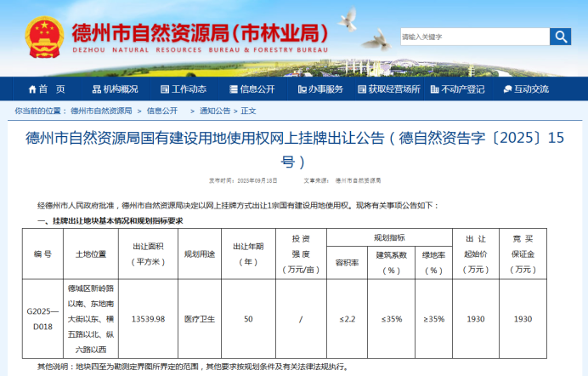This screenshot has width=588, height=376.
Task: Click the magnifier search button
Action: point(560,37)
